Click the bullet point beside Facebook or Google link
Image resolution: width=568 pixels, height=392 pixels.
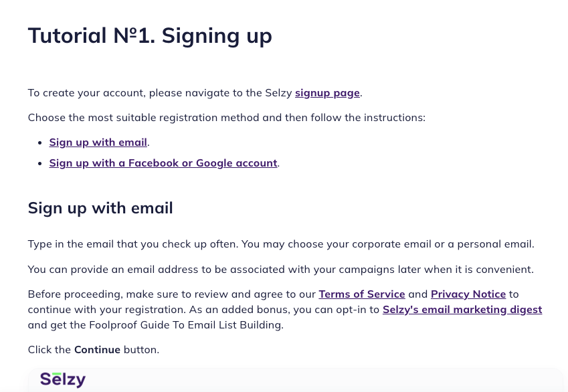tap(40, 163)
